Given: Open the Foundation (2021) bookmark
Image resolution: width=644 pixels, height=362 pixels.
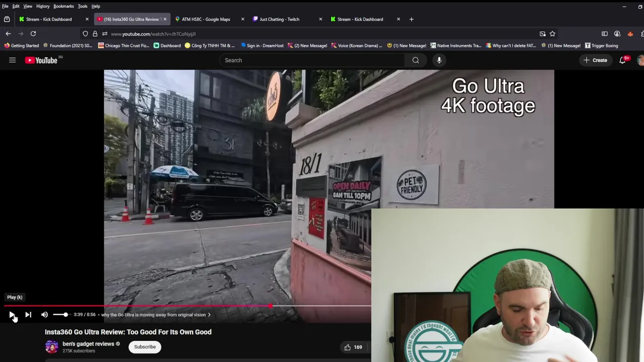Looking at the screenshot, I should (x=67, y=46).
